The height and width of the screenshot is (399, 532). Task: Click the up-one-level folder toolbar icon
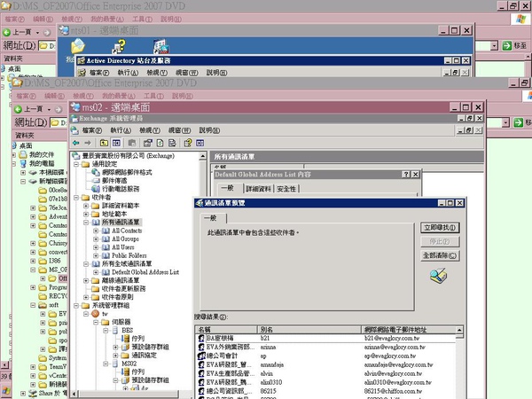(x=104, y=143)
